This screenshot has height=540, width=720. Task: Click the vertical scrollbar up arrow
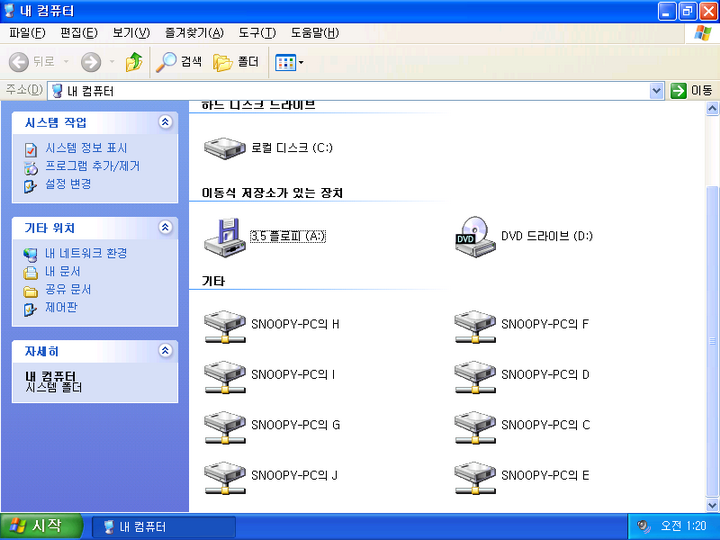pos(712,109)
